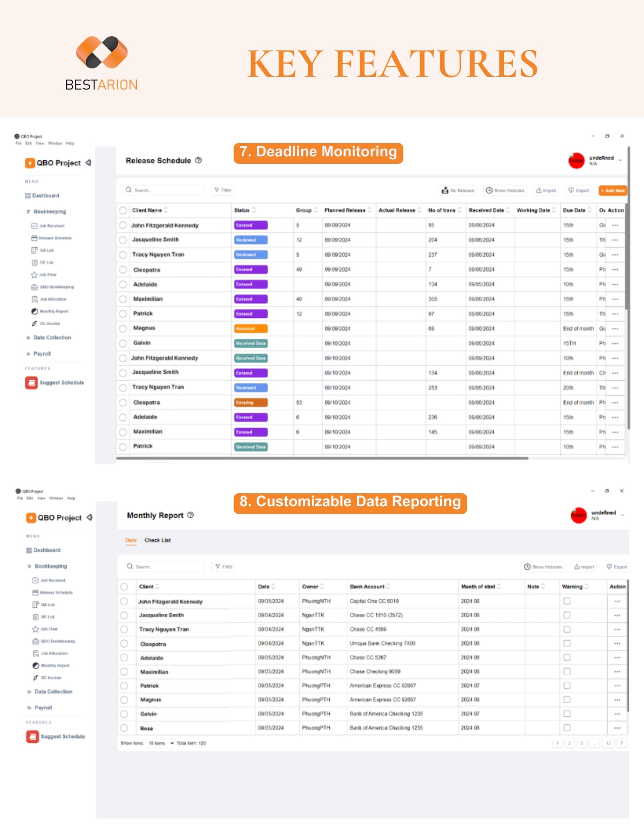Select Data tab in Monthly Report

(131, 540)
